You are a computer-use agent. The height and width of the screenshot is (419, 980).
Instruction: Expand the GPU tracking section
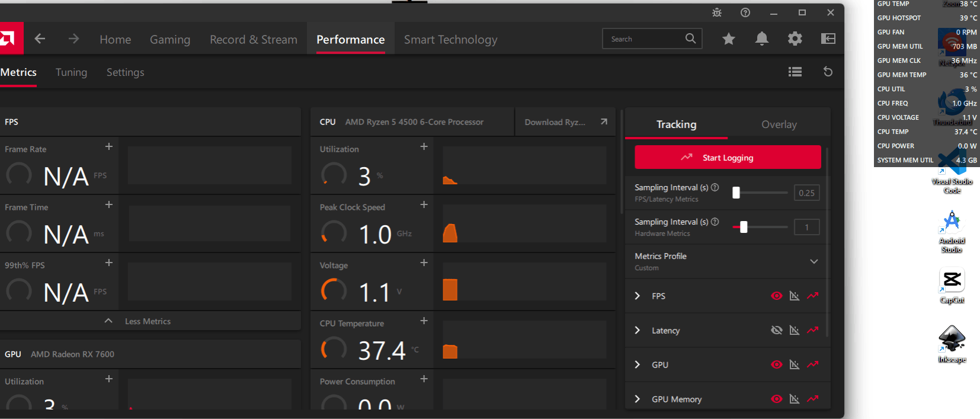tap(638, 364)
